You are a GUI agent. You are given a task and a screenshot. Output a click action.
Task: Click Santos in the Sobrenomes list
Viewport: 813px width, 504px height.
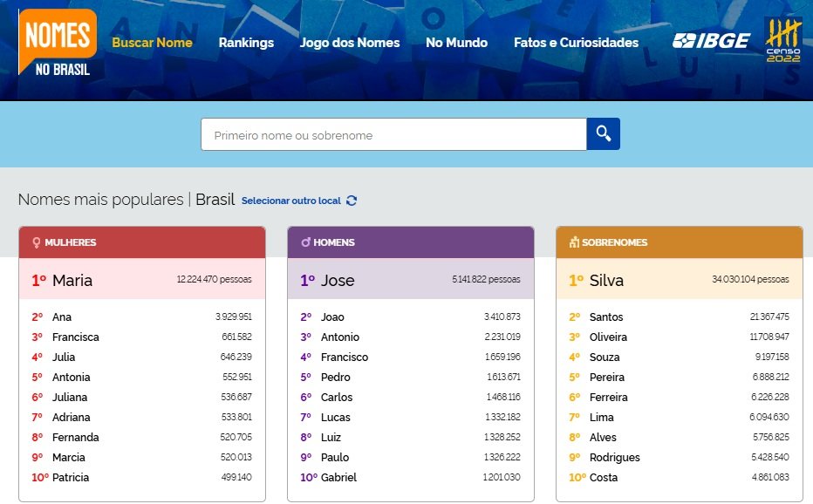[x=606, y=317]
